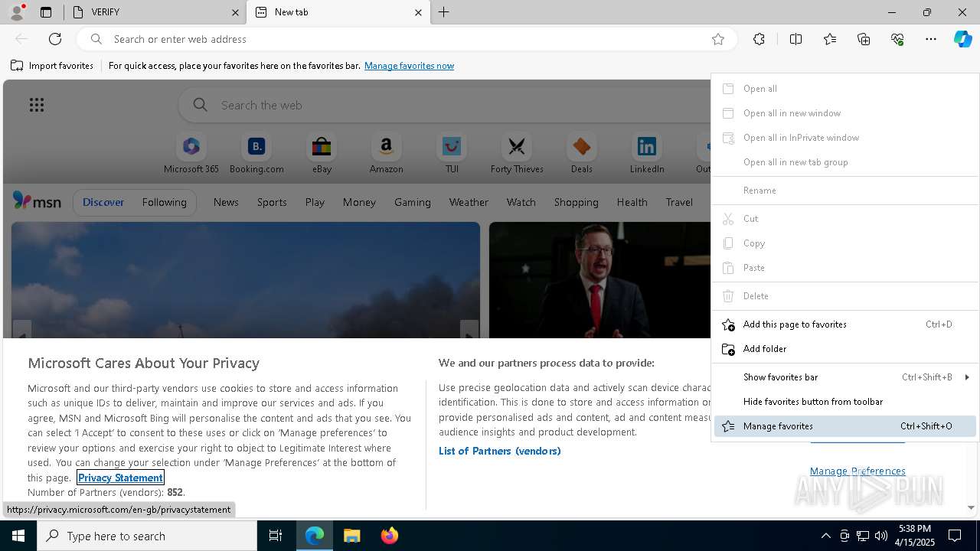The height and width of the screenshot is (551, 980).
Task: Toggle Split screen icon
Action: (795, 39)
